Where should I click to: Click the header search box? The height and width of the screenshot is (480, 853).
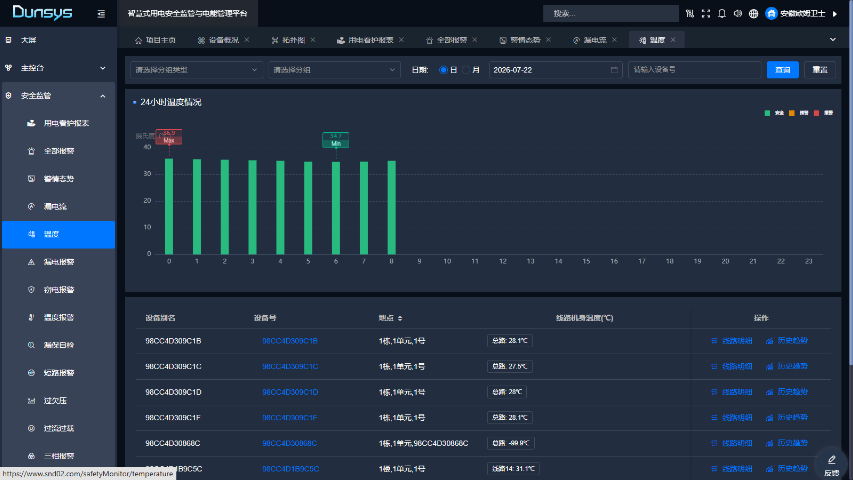(x=610, y=14)
